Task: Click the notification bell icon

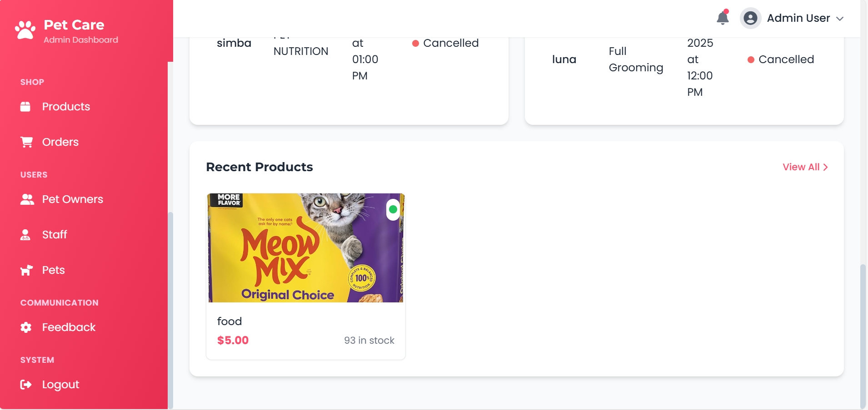Action: click(723, 18)
